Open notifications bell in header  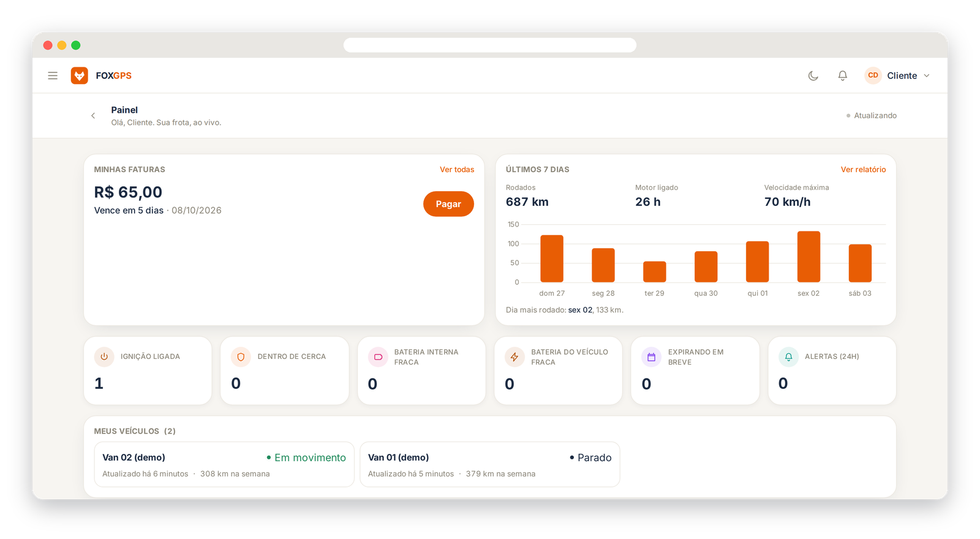(x=843, y=75)
